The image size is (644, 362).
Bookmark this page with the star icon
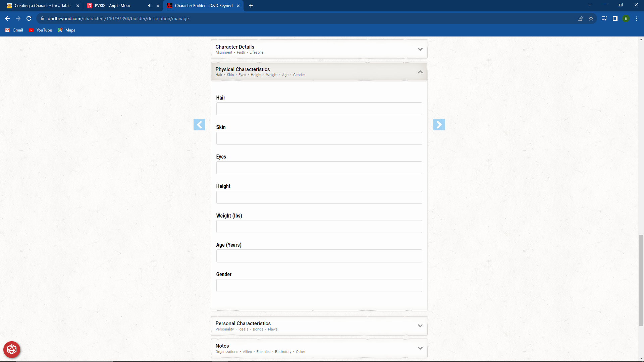coord(591,18)
